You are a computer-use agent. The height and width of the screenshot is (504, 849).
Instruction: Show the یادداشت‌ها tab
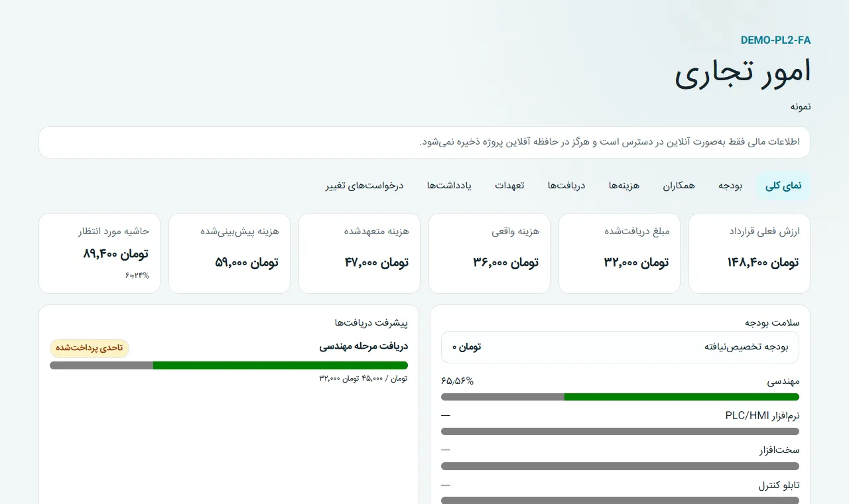[449, 186]
